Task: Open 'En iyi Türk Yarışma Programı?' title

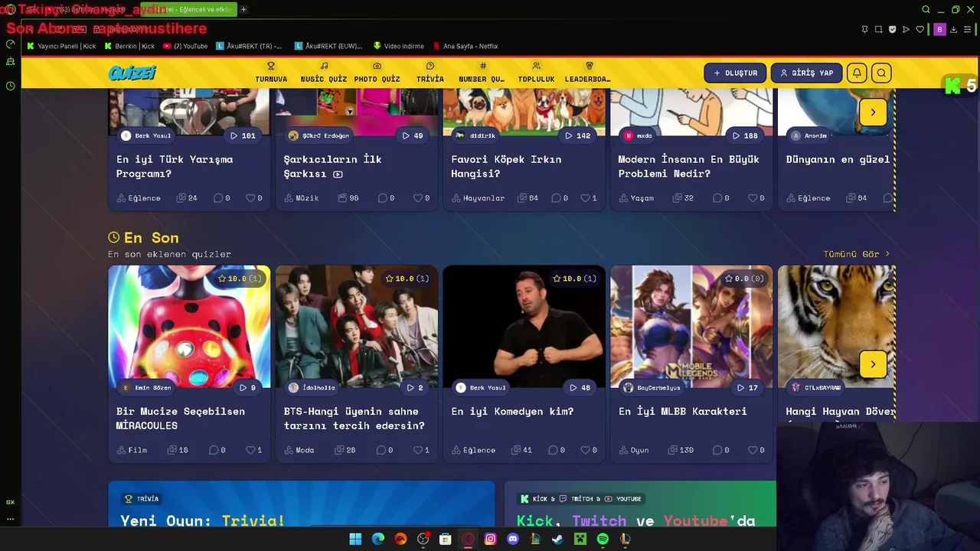Action: (x=175, y=166)
